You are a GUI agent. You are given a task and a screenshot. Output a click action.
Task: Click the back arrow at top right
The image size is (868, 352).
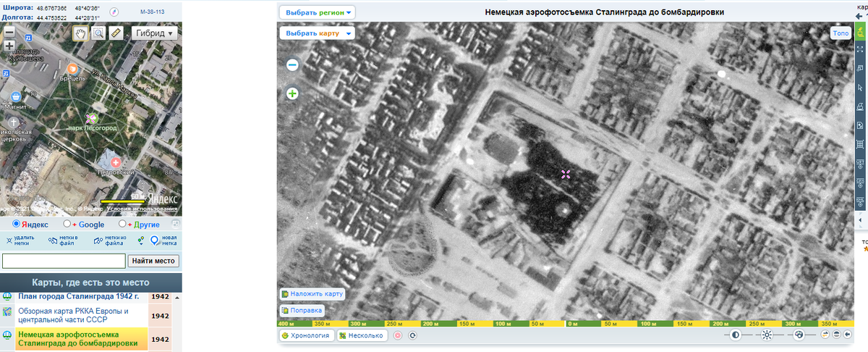click(x=859, y=15)
